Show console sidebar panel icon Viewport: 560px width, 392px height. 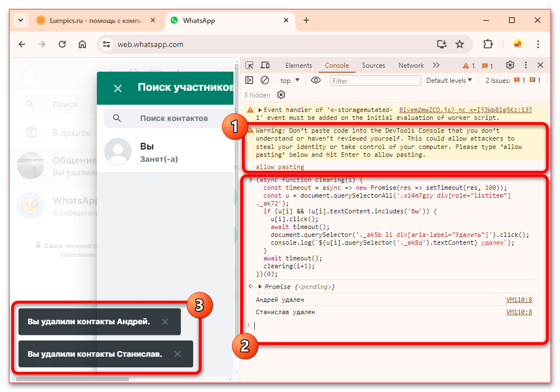pyautogui.click(x=249, y=80)
